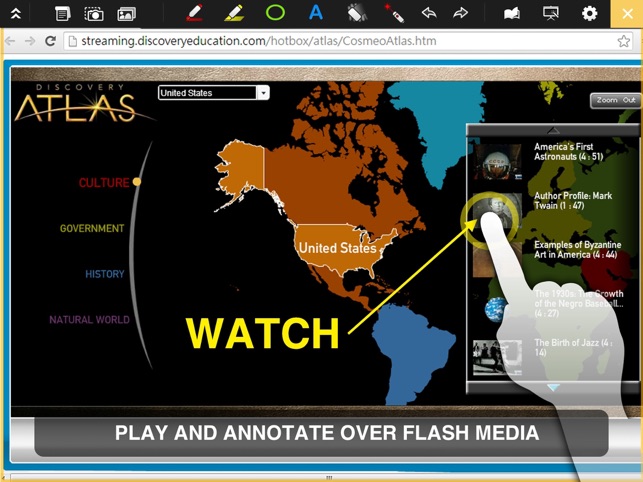Image resolution: width=643 pixels, height=482 pixels.
Task: Open The Birth of Jazz thumbnail
Action: [497, 358]
